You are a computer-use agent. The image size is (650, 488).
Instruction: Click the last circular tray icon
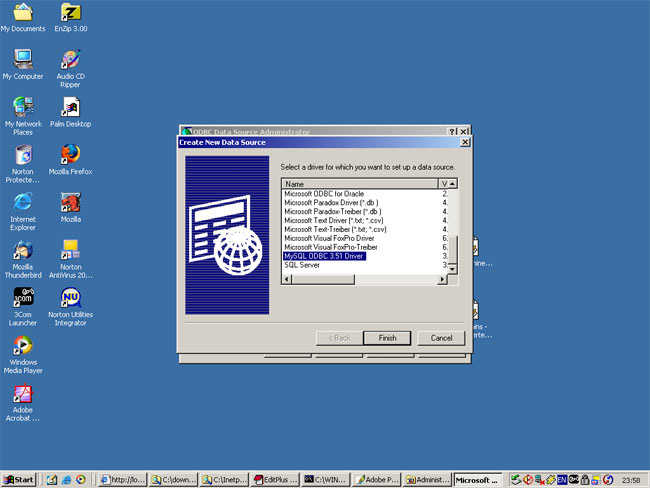click(x=608, y=480)
